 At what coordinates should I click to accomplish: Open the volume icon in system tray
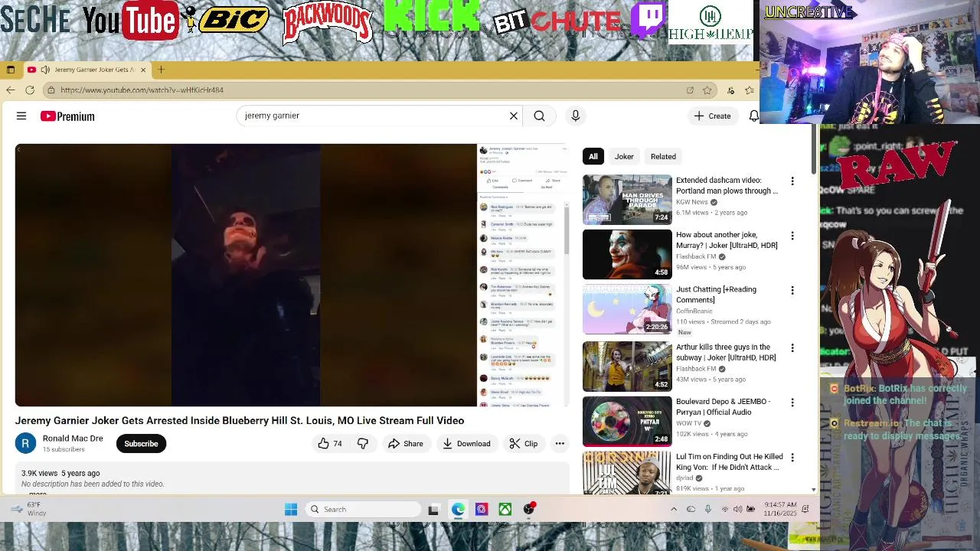point(738,510)
